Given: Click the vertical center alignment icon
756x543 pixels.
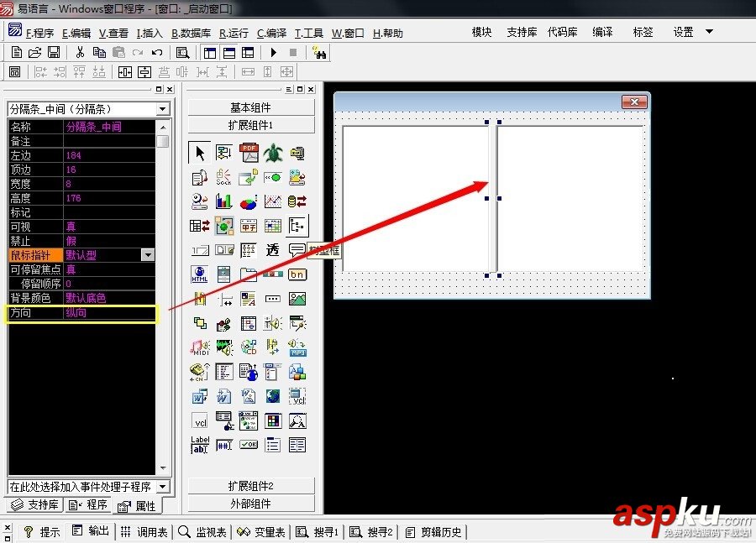Looking at the screenshot, I should [144, 72].
